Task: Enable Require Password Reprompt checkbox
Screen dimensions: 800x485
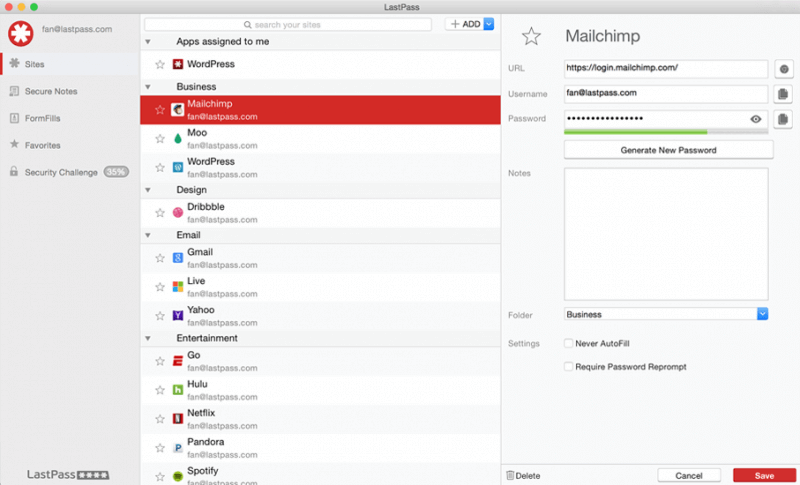Action: click(x=569, y=367)
